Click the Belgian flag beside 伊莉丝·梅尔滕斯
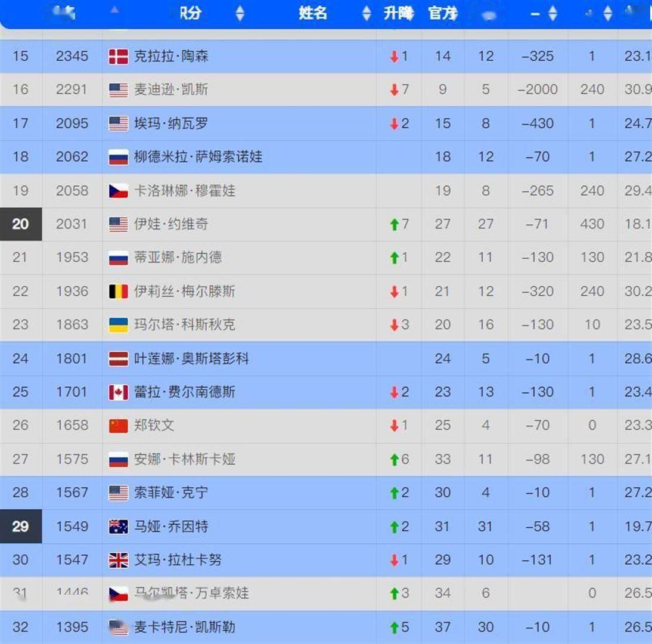Image resolution: width=652 pixels, height=644 pixels. pos(118,292)
